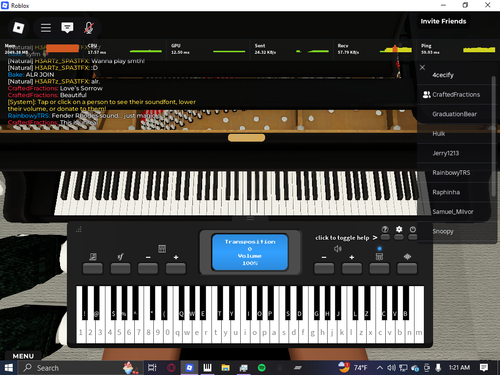Play the white key labeled 0
Viewport: 500px width, 375px height.
pos(167,332)
